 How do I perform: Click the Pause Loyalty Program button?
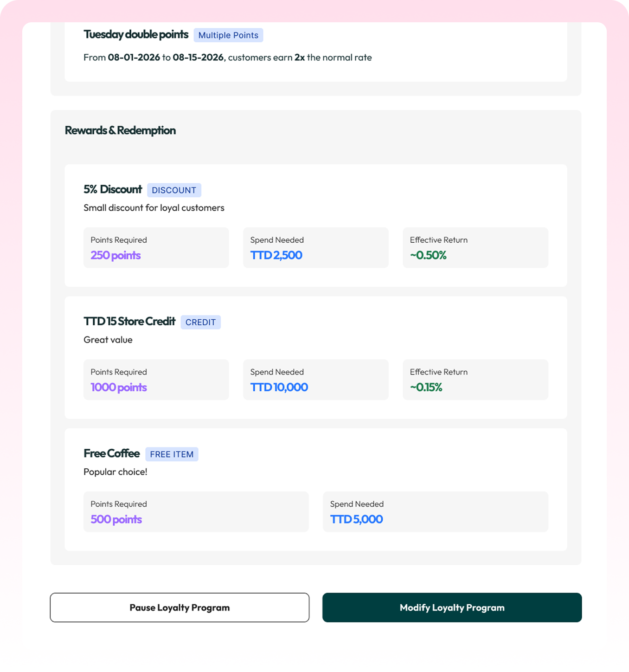coord(180,607)
